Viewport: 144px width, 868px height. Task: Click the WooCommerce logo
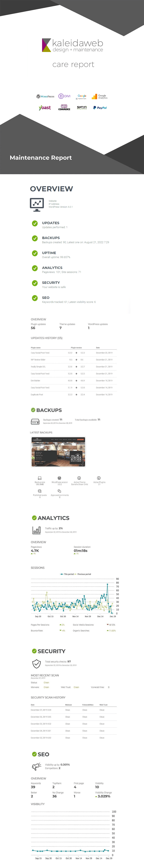(64, 108)
